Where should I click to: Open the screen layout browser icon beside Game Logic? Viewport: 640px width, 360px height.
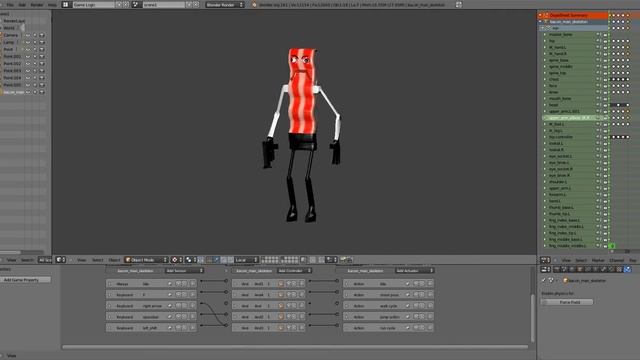[65, 5]
